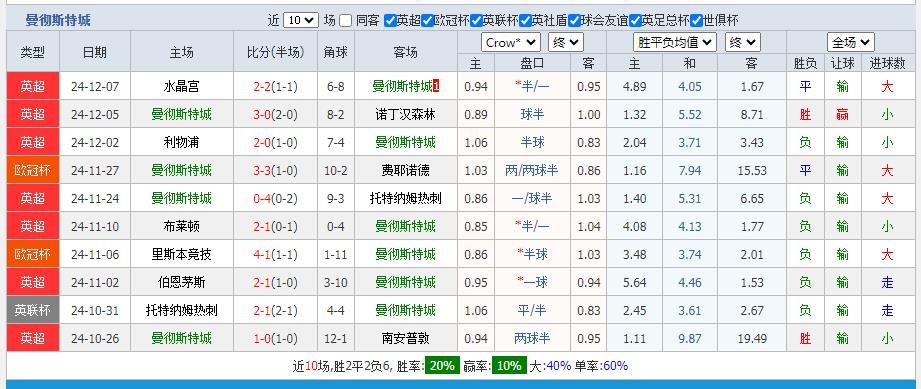Click the 大:40% summary value

click(x=550, y=365)
